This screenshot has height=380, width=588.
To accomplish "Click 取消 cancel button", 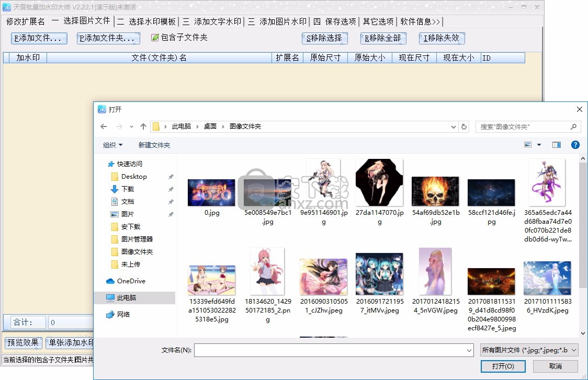I will 556,366.
